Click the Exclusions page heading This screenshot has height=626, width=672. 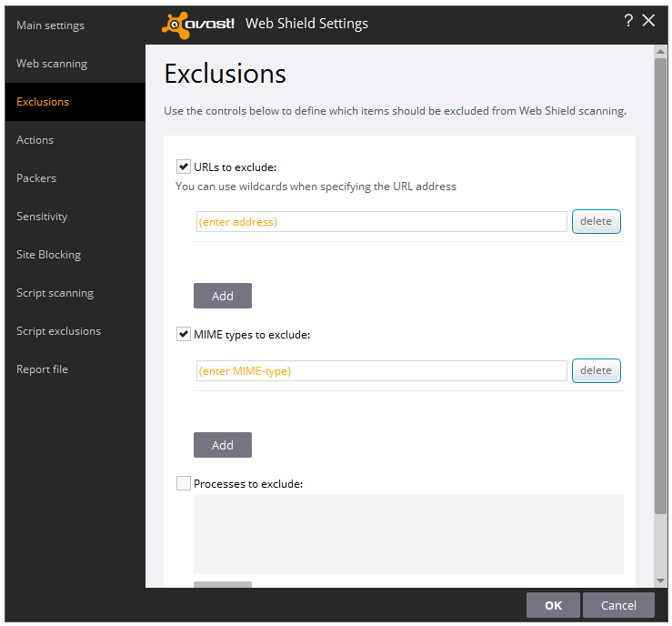click(225, 74)
